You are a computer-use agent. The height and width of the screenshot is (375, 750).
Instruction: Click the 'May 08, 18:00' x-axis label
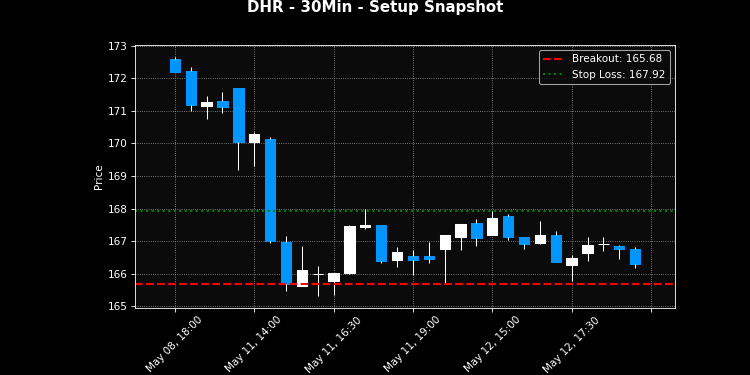point(173,344)
